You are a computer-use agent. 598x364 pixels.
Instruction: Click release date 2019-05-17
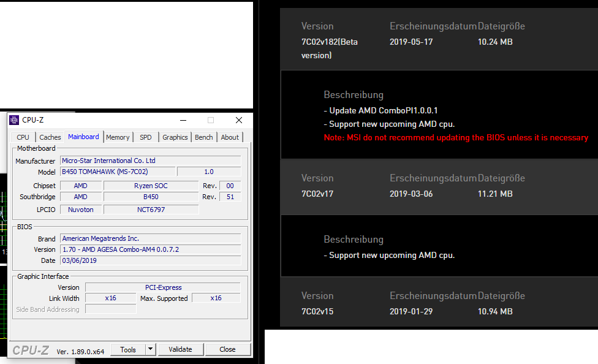[411, 42]
